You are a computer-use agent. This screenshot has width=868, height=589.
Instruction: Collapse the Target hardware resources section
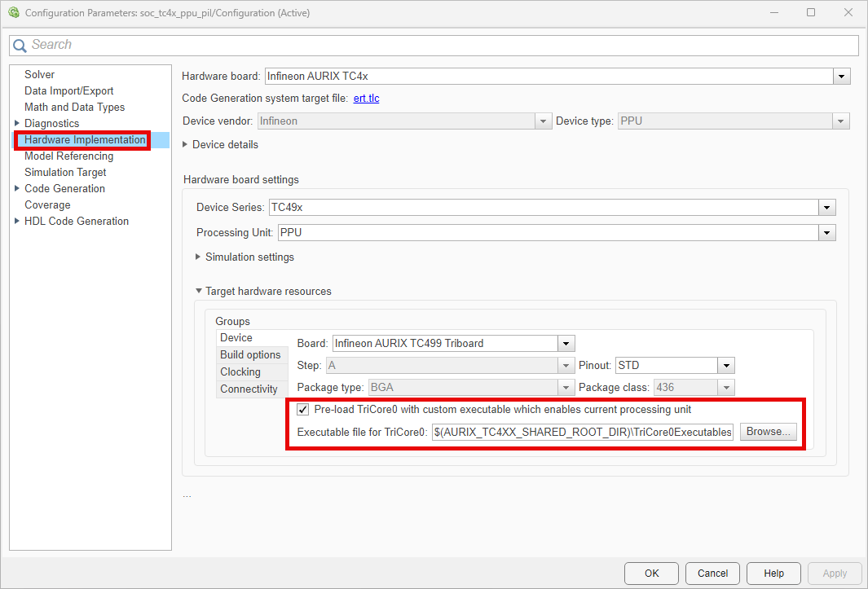199,292
